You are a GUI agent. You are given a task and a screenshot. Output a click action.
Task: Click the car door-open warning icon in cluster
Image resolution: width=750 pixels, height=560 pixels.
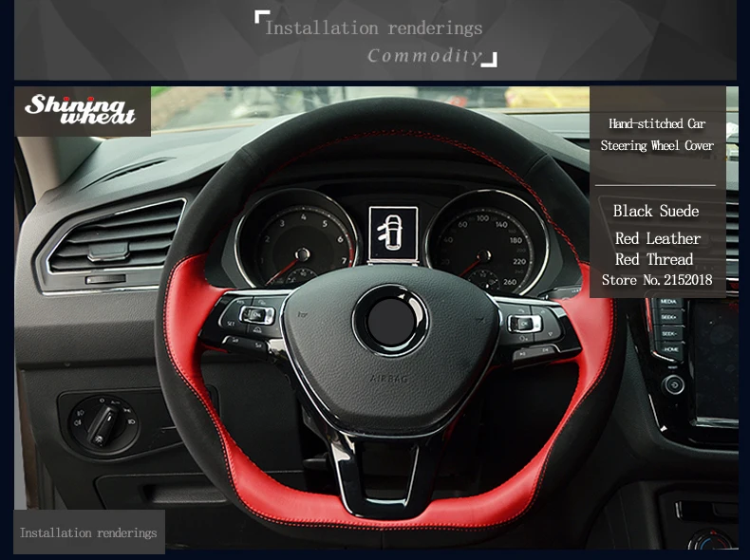point(393,233)
